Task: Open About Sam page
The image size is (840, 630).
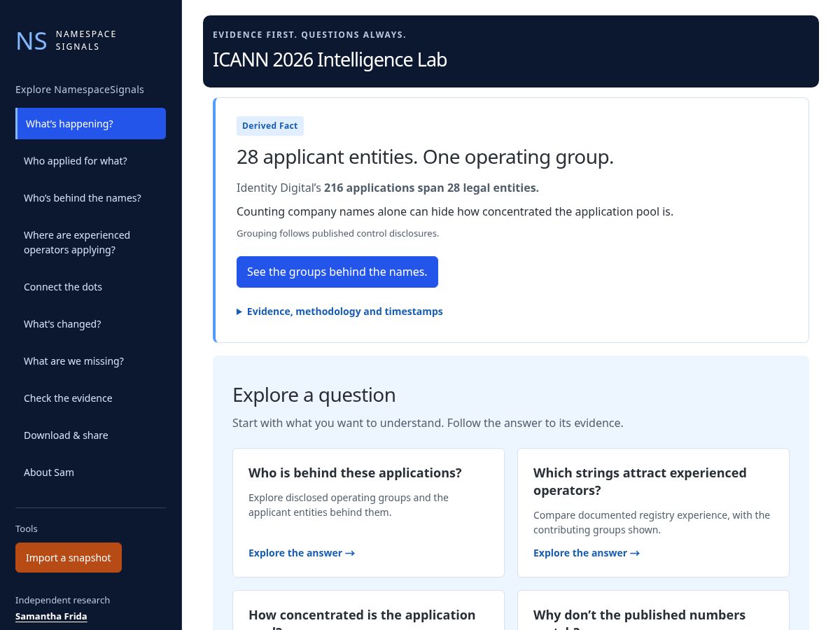Action: tap(91, 472)
